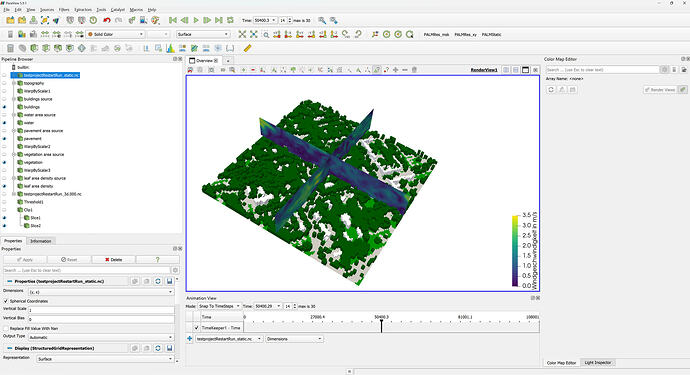This screenshot has width=690, height=375.
Task: Click the Edit Color Map icon
Action: [x=22, y=34]
